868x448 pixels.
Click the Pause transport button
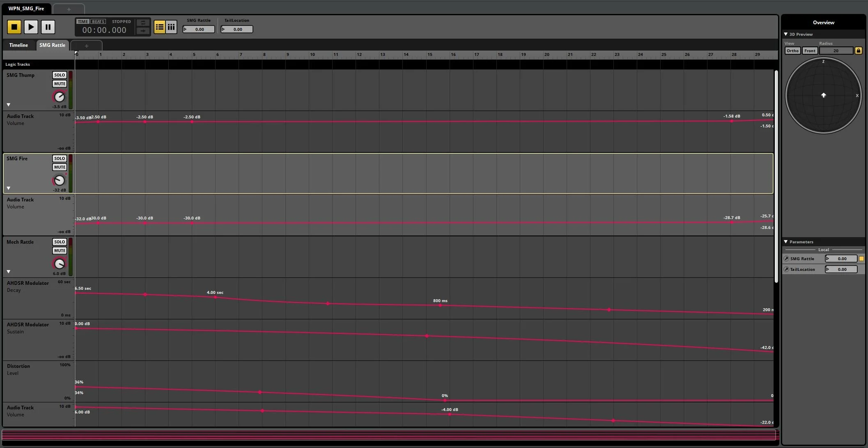pos(48,27)
